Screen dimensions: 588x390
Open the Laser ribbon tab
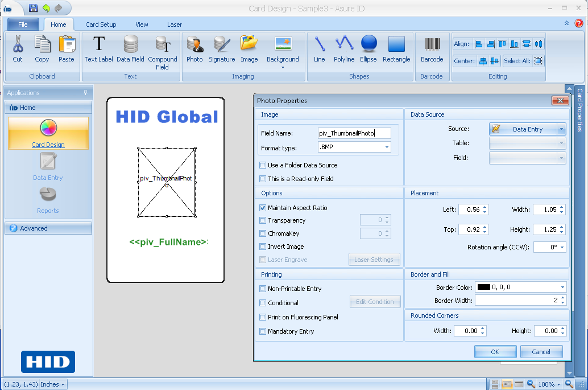[174, 24]
